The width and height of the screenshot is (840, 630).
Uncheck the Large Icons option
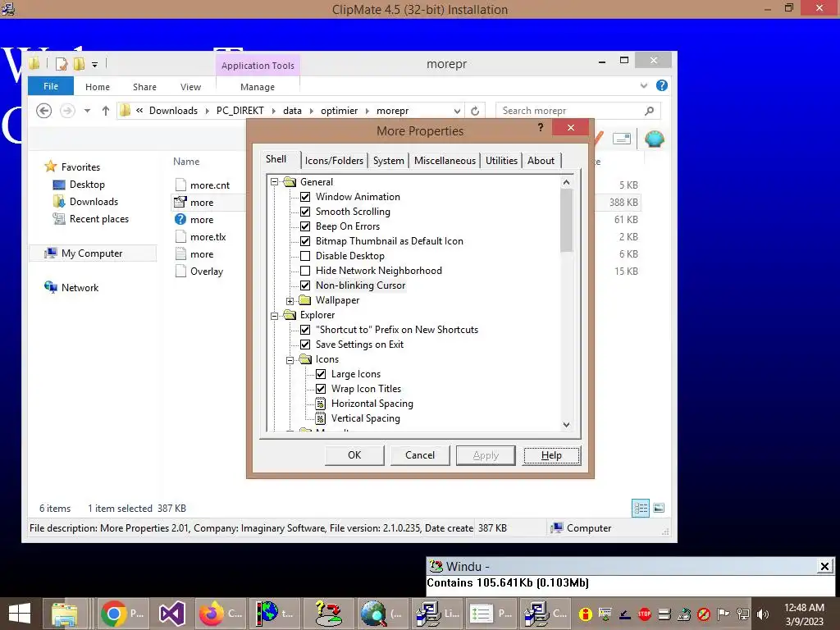coord(321,374)
